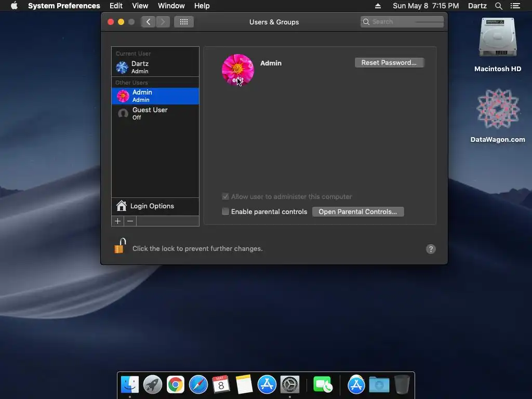Click the Search field

(x=402, y=22)
